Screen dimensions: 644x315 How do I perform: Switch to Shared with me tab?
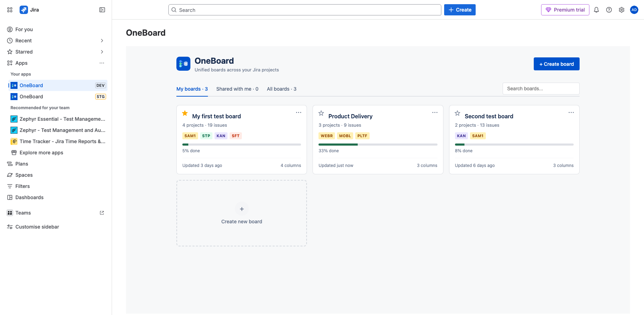(x=237, y=89)
